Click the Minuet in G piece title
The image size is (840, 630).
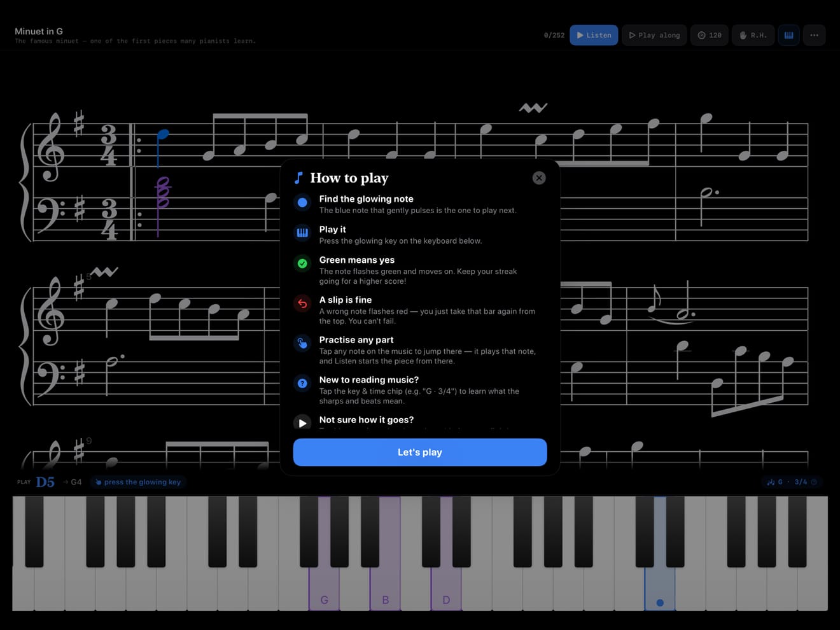coord(39,31)
